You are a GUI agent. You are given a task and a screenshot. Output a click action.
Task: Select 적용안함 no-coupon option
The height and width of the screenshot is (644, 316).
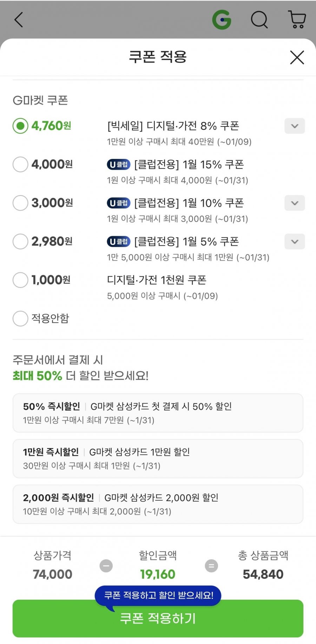[20, 318]
